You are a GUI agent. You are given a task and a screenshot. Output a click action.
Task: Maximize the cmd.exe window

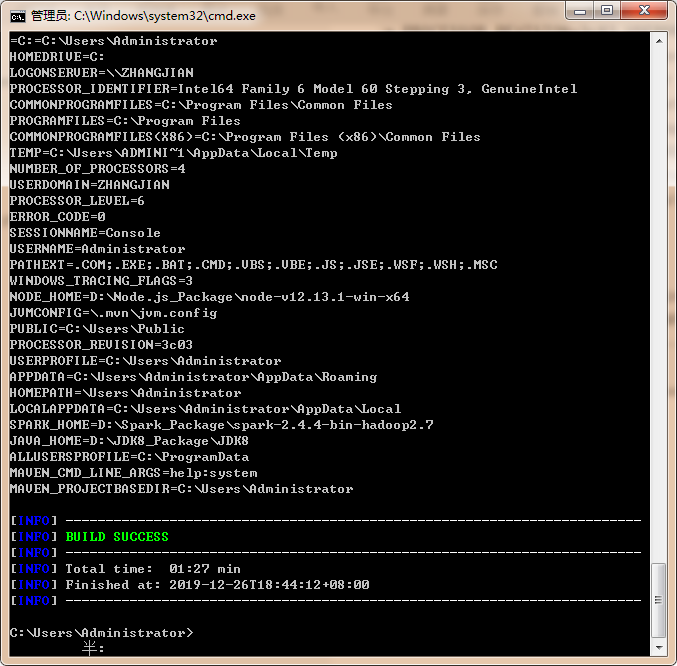[x=607, y=10]
